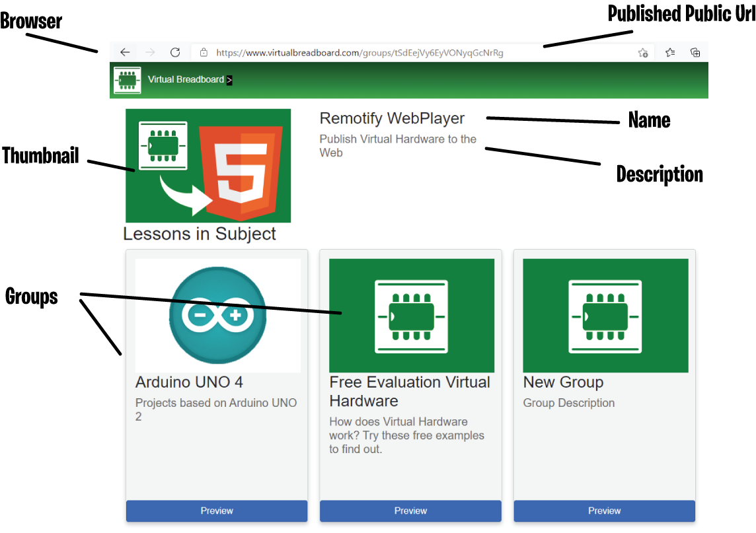Screen dimensions: 756x533
Task: Select the Free Evaluation Virtual Hardware thumbnail
Action: coord(412,316)
